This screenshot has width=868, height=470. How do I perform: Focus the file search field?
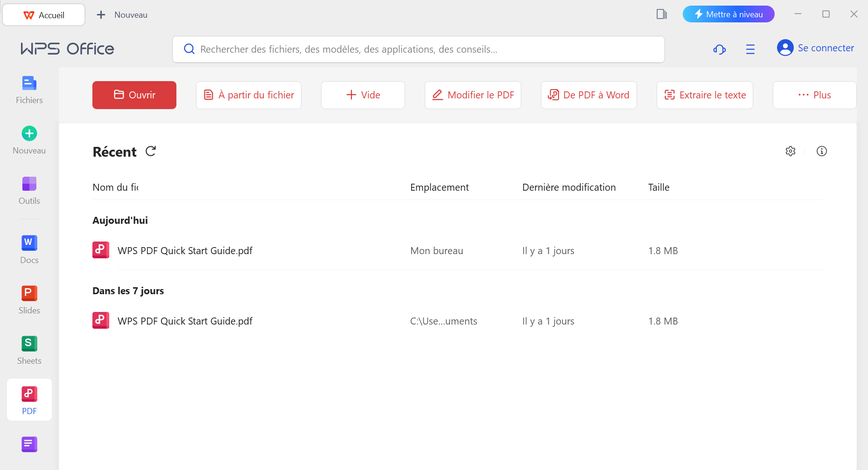pyautogui.click(x=419, y=49)
